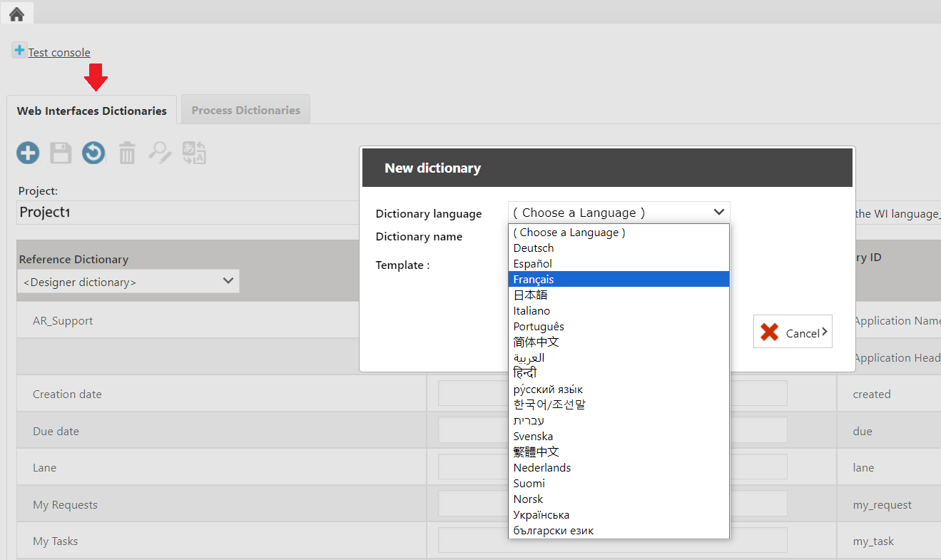
Task: Choose Svenska in the language list
Action: [619, 437]
